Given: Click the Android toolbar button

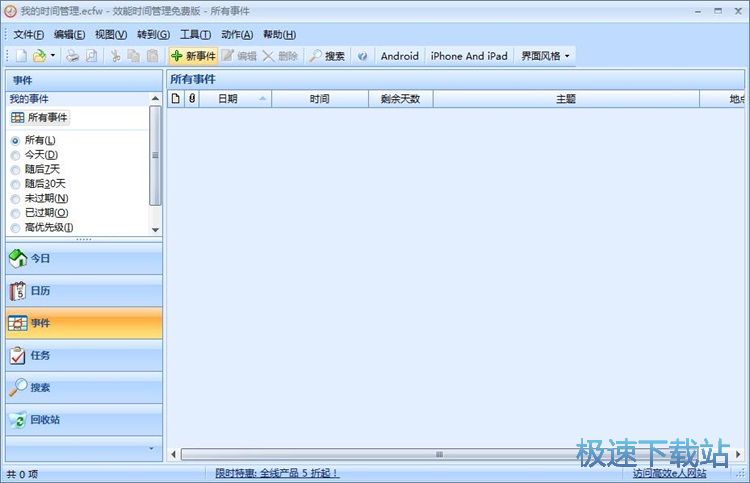Looking at the screenshot, I should click(x=399, y=56).
